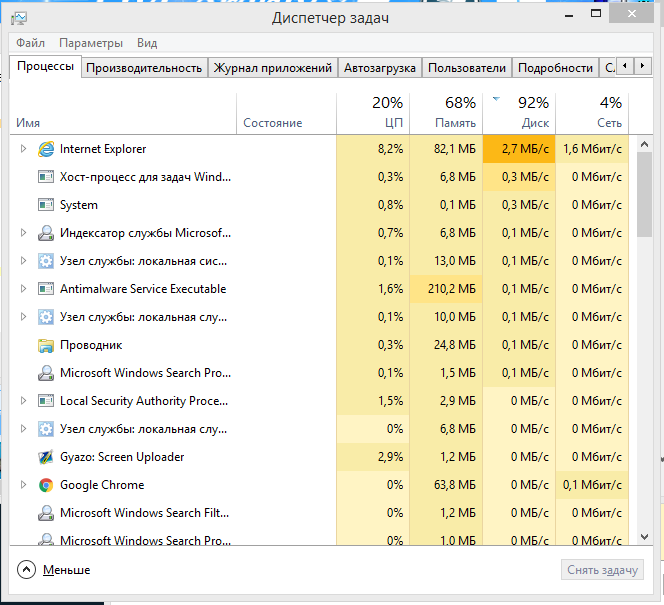Image resolution: width=664 pixels, height=605 pixels.
Task: Expand the Google Chrome process group
Action: [23, 484]
